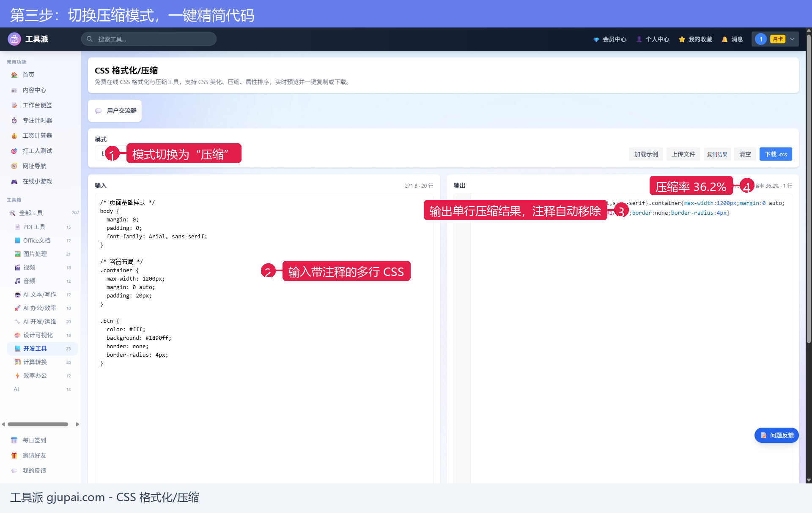Click the 问题反馈 floating button
812x513 pixels.
[x=776, y=435]
